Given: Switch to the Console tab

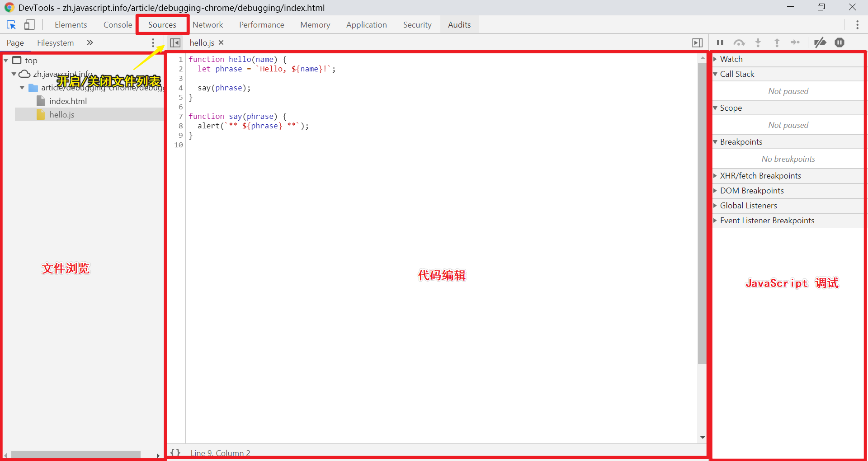Looking at the screenshot, I should click(x=118, y=25).
